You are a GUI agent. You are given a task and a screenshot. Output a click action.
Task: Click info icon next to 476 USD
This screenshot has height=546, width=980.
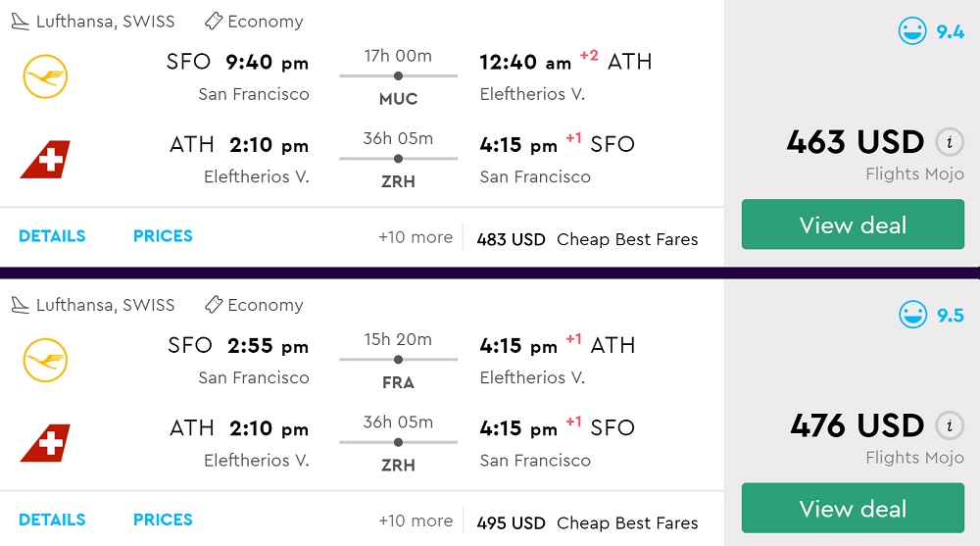949,426
